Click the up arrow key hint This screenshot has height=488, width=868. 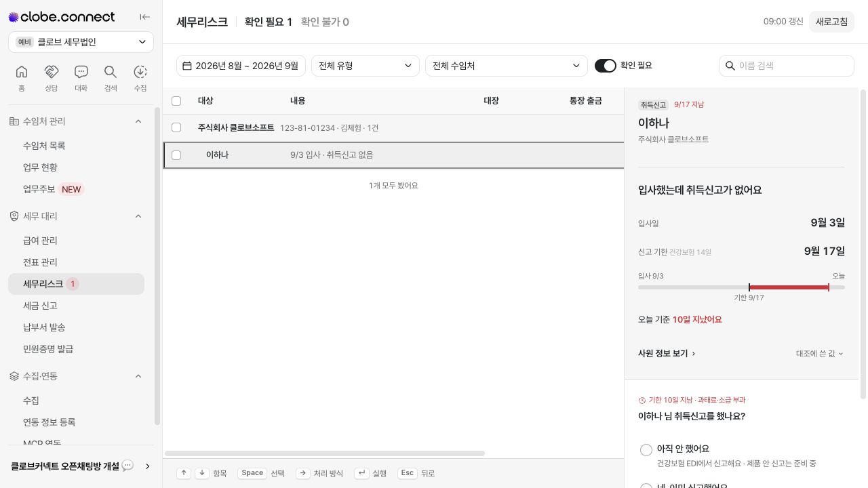184,473
